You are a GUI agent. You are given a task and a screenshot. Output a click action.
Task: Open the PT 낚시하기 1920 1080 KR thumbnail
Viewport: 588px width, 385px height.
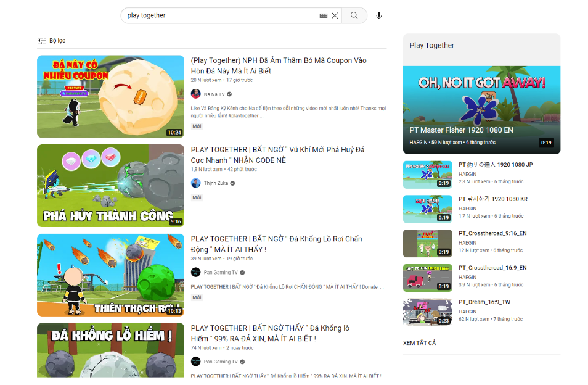tap(428, 209)
